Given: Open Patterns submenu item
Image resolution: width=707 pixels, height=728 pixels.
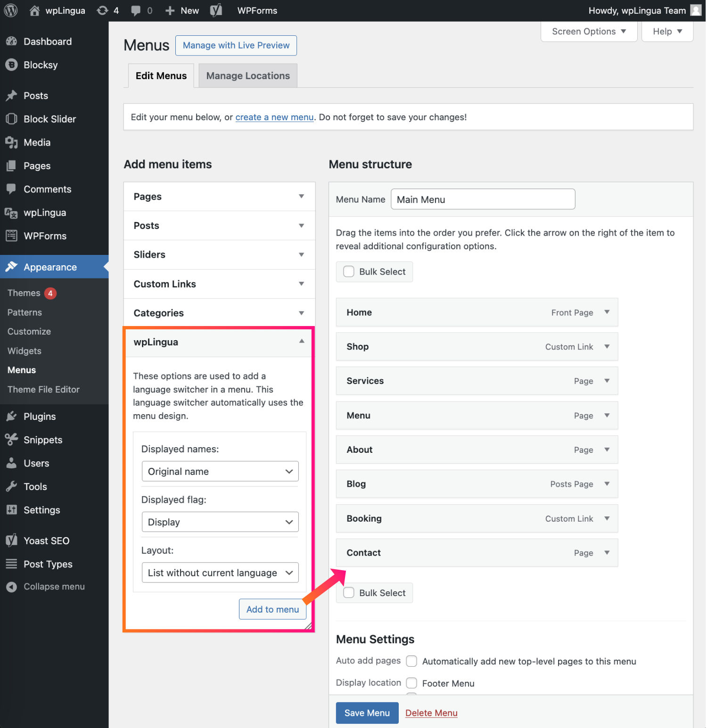Looking at the screenshot, I should pos(25,312).
